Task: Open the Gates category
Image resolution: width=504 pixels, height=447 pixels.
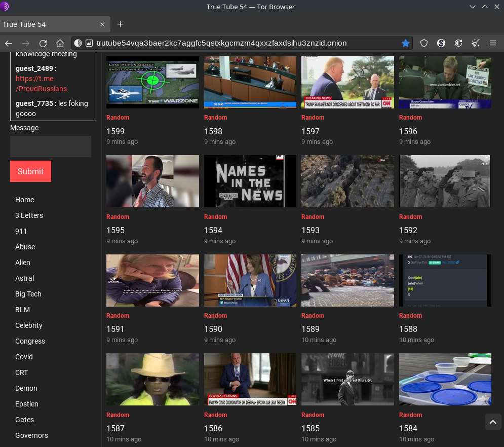Action: pyautogui.click(x=24, y=420)
